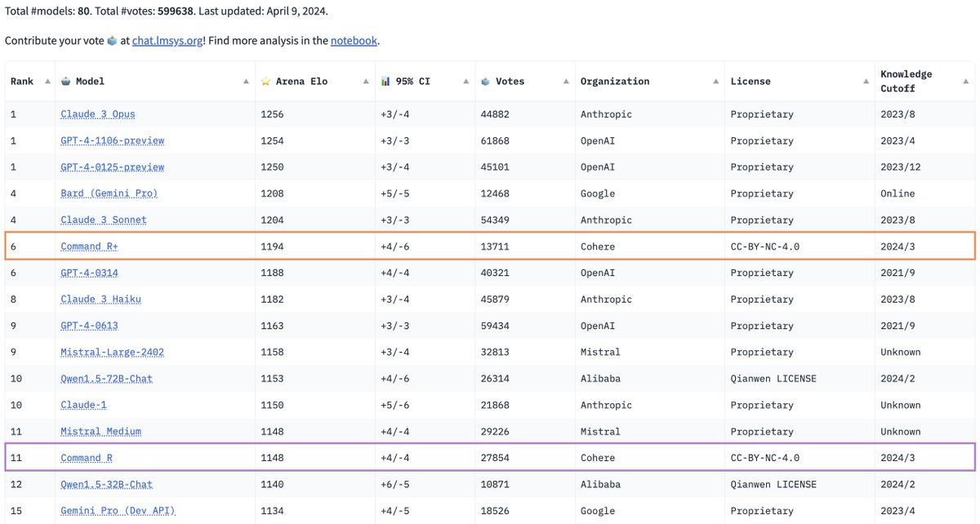The image size is (980, 524).
Task: Open the Claude-1 model link
Action: coord(83,405)
